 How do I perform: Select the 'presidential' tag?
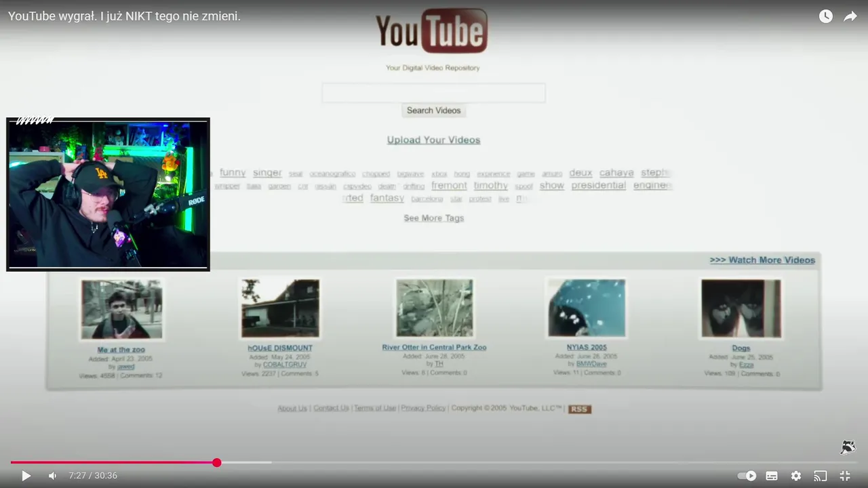click(598, 186)
